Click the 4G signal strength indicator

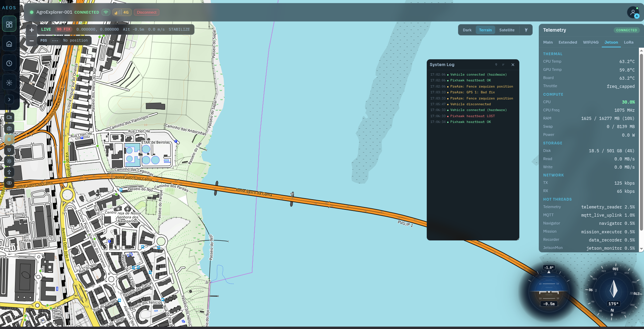pyautogui.click(x=122, y=12)
